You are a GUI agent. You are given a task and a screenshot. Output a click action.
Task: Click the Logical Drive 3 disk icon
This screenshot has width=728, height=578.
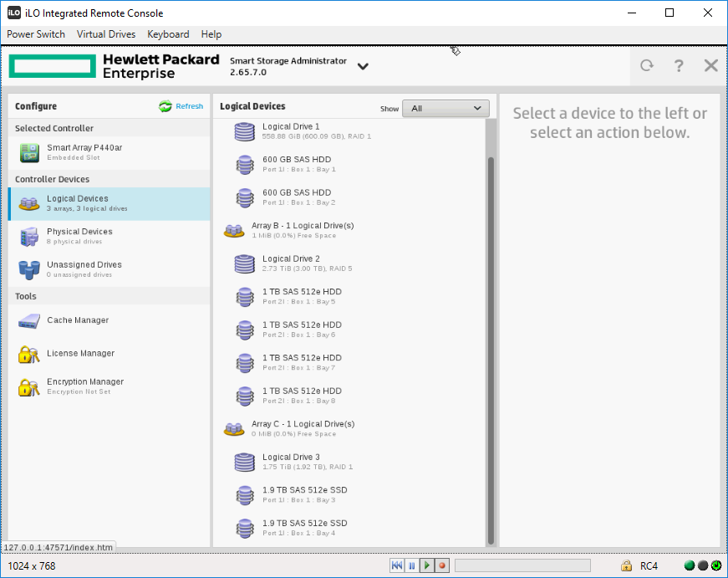click(245, 463)
